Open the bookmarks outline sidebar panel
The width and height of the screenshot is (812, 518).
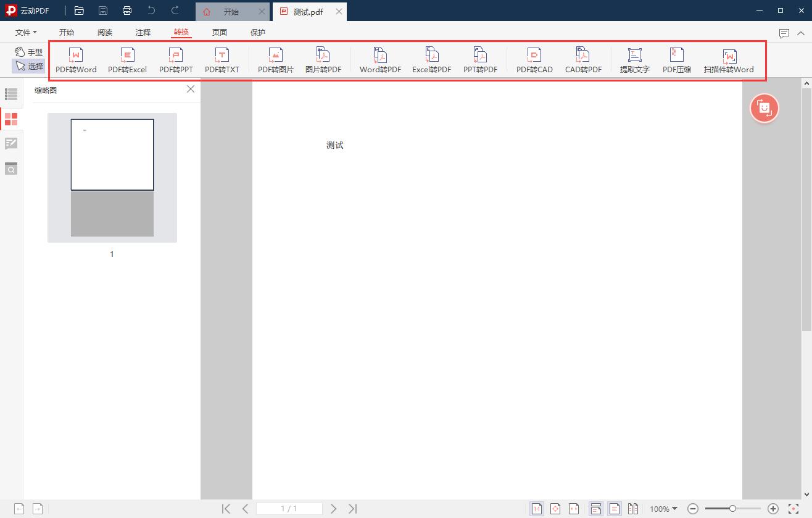tap(11, 94)
